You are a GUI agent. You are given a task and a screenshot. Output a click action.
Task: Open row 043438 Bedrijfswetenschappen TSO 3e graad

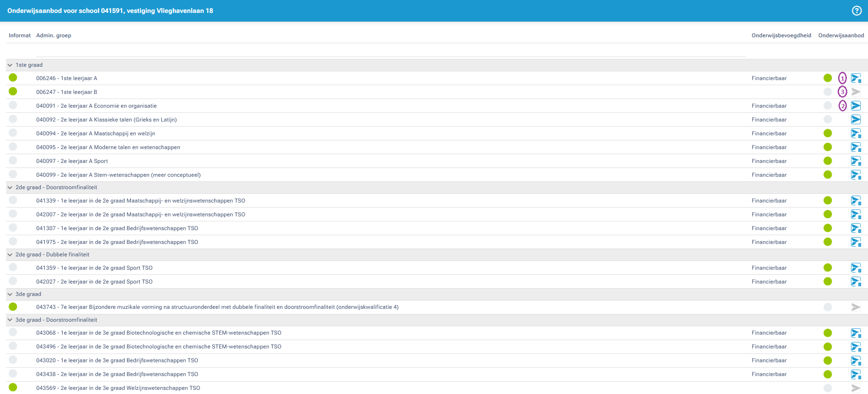pyautogui.click(x=117, y=374)
